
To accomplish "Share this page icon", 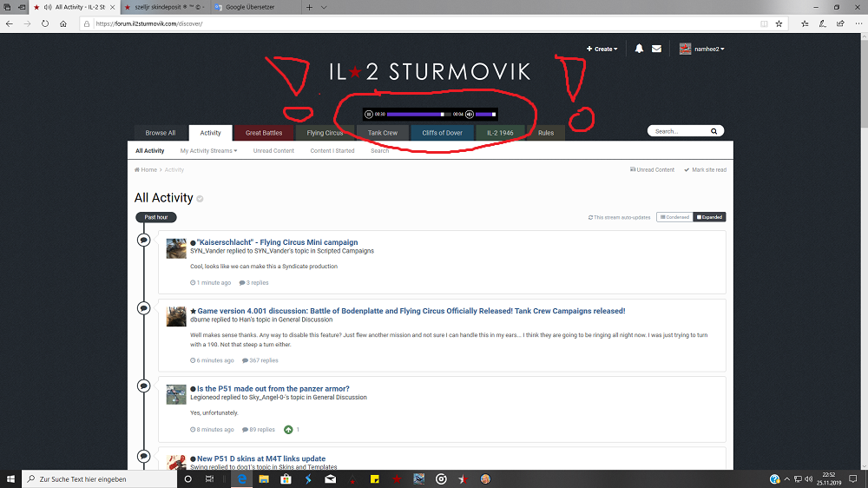I will coord(840,23).
